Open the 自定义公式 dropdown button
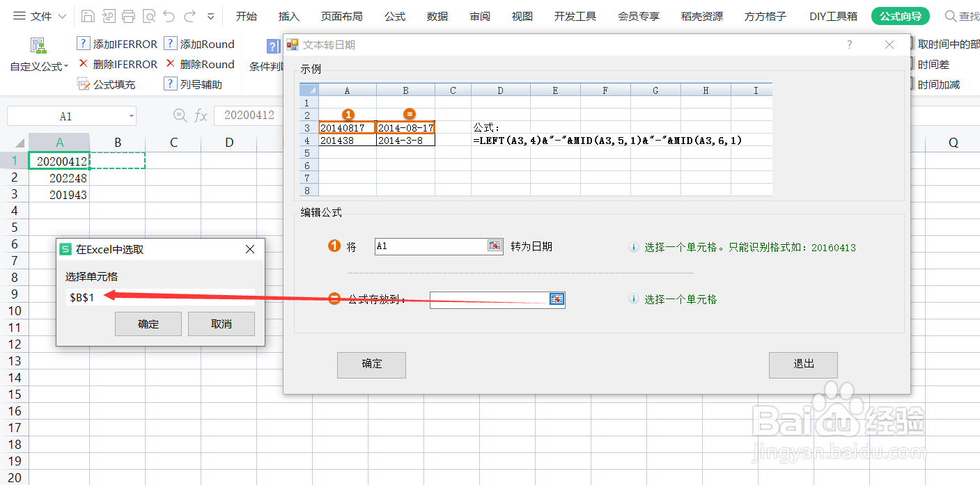This screenshot has height=485, width=980. [x=38, y=56]
